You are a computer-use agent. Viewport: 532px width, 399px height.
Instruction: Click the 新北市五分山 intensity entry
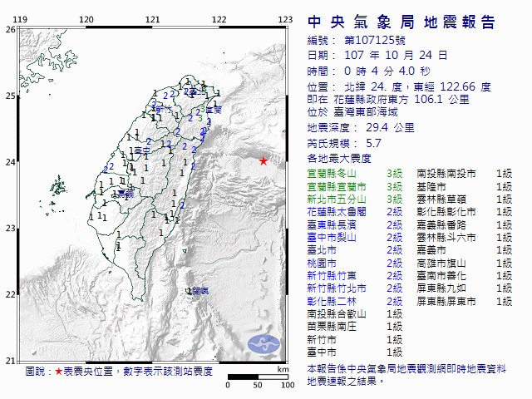(x=355, y=199)
